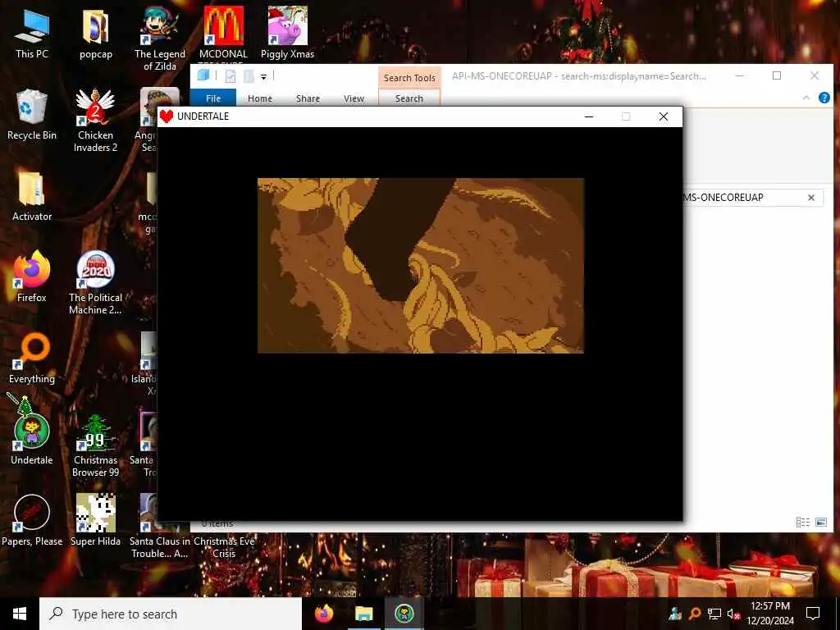Select Undertale taskbar button

tap(404, 614)
